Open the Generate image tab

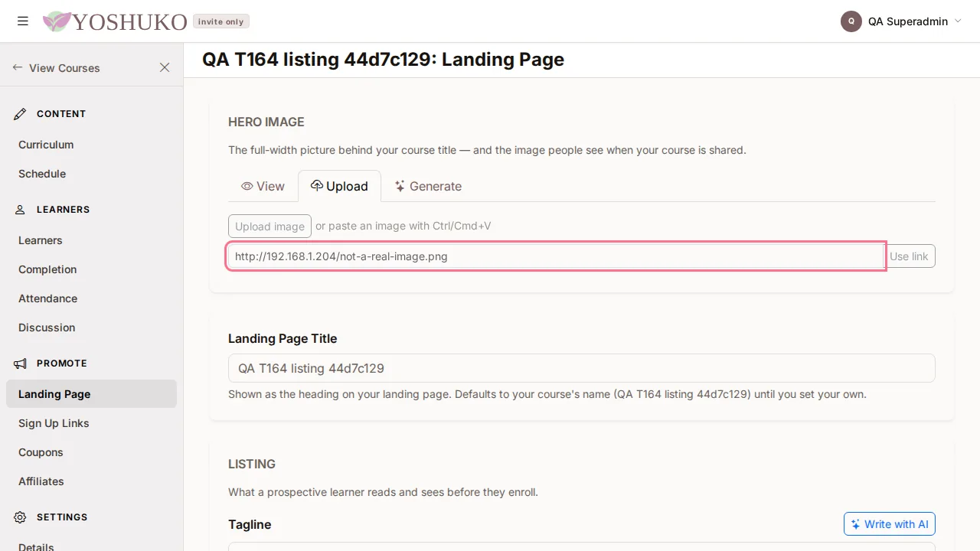point(428,186)
